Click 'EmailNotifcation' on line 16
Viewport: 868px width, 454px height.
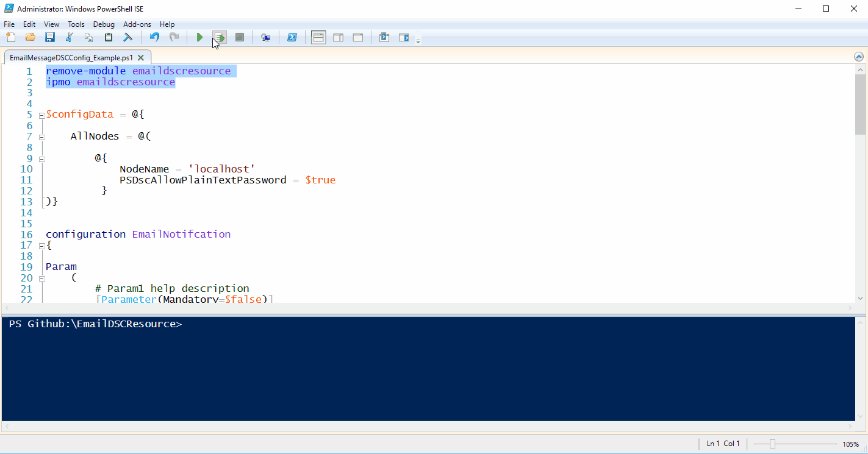point(181,235)
